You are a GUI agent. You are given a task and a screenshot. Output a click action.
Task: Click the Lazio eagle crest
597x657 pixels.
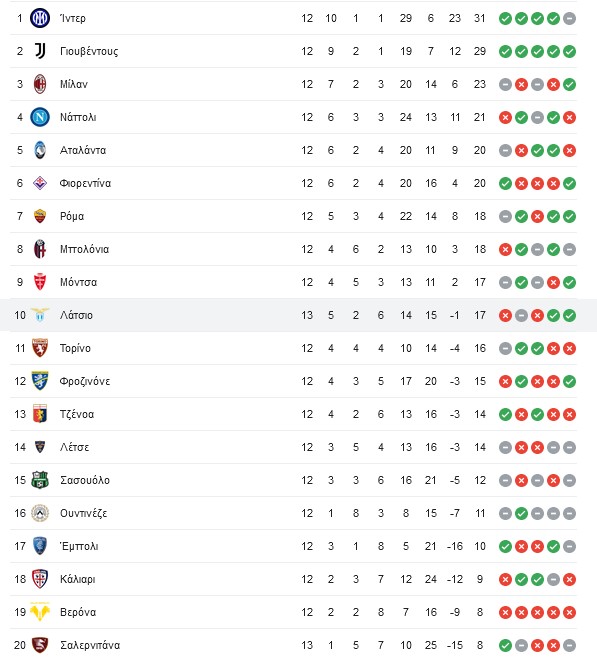40,315
